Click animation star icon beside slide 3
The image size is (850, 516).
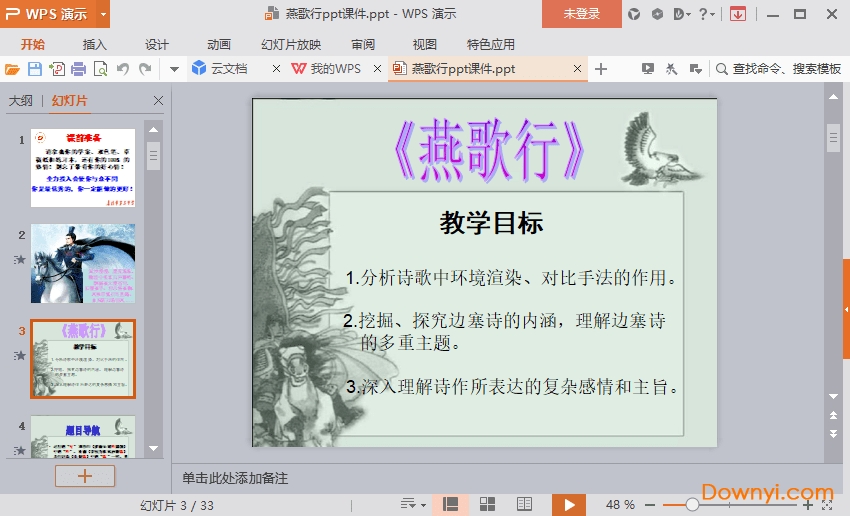[20, 356]
